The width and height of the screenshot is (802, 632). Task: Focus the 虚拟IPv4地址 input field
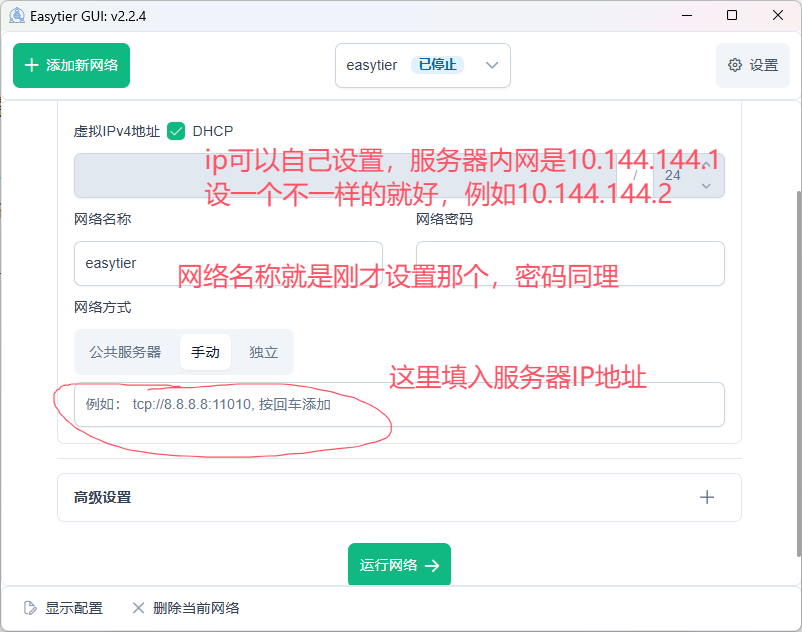tap(345, 175)
